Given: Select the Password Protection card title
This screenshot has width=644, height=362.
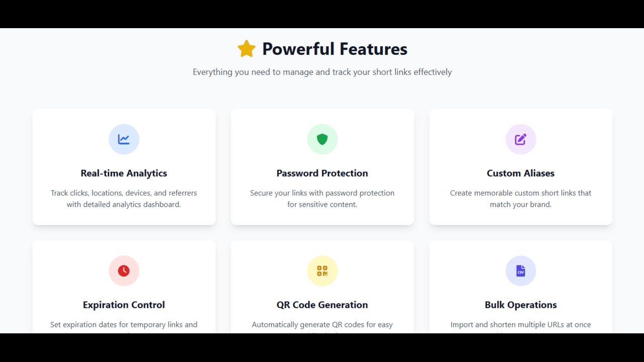Looking at the screenshot, I should coord(322,173).
